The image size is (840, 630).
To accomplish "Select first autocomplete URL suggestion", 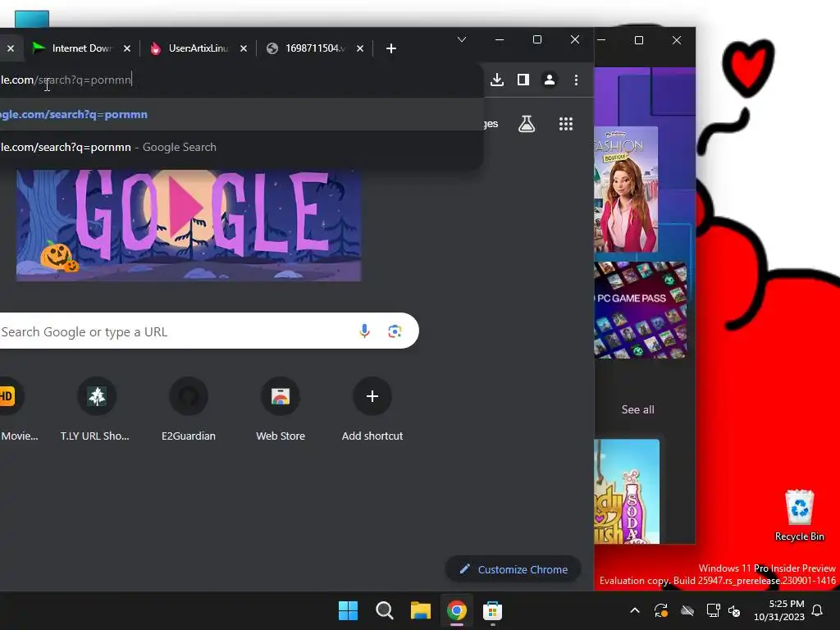I will [241, 114].
